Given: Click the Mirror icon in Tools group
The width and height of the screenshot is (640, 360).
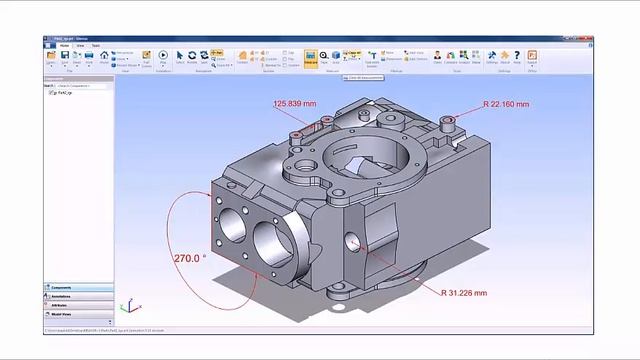Looking at the screenshot, I should click(476, 55).
